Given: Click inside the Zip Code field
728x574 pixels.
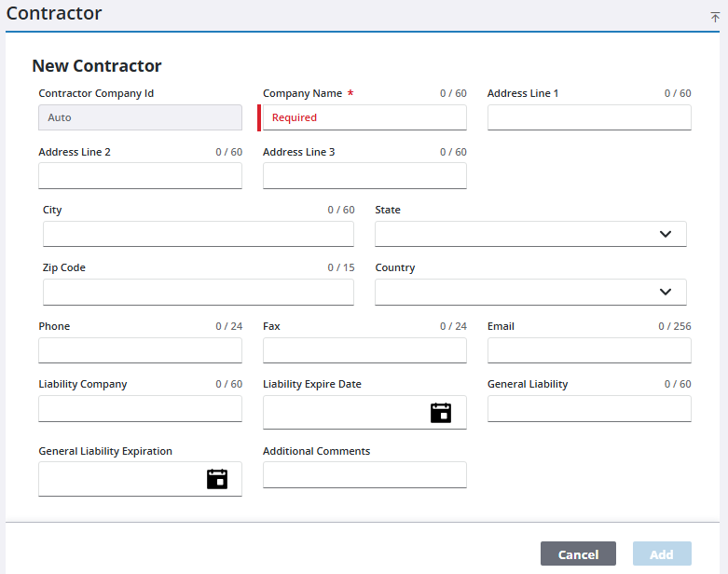Looking at the screenshot, I should click(198, 292).
